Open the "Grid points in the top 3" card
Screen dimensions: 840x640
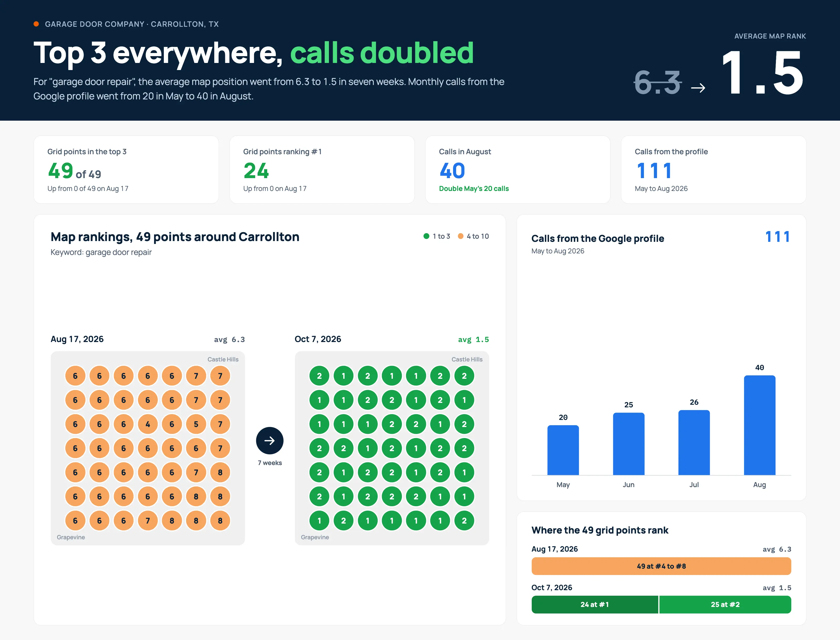click(126, 169)
